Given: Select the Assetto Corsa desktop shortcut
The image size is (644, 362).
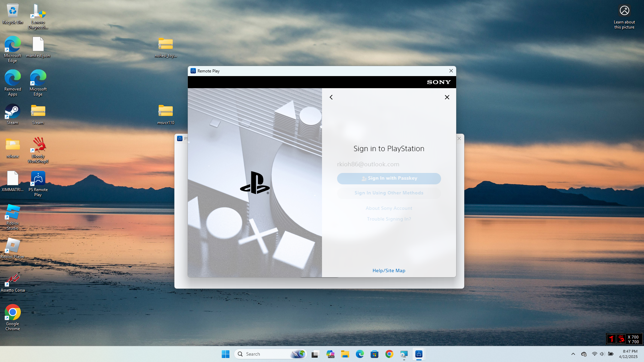Looking at the screenshot, I should point(13,282).
